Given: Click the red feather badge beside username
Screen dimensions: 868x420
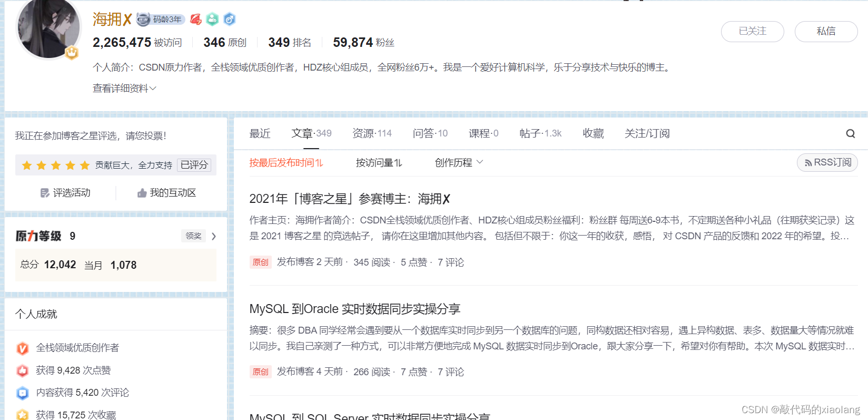Looking at the screenshot, I should [196, 19].
